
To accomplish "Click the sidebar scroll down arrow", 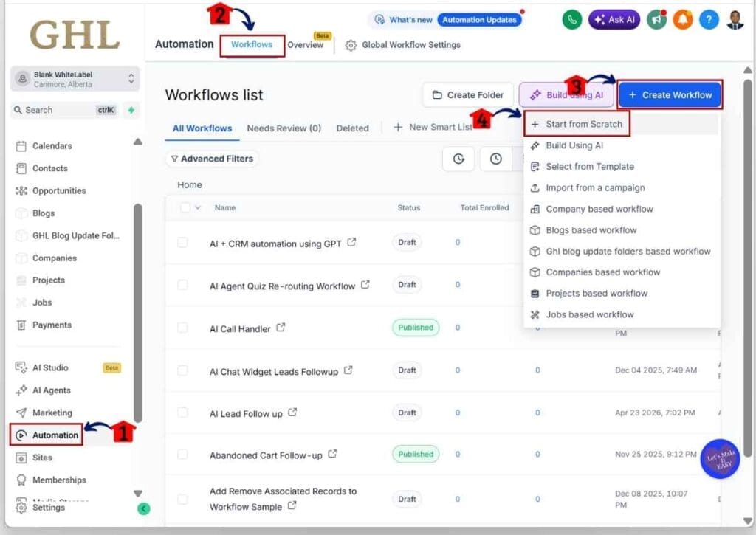I will 138,493.
